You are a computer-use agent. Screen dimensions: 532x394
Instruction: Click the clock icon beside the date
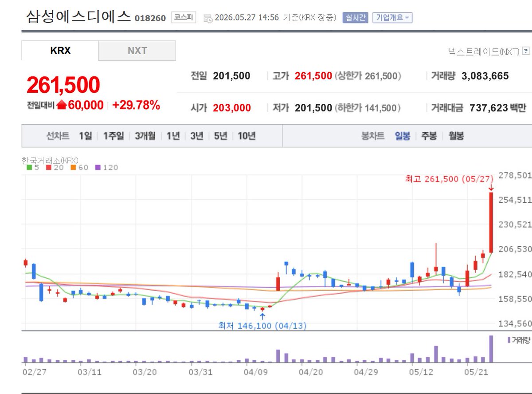(x=208, y=18)
